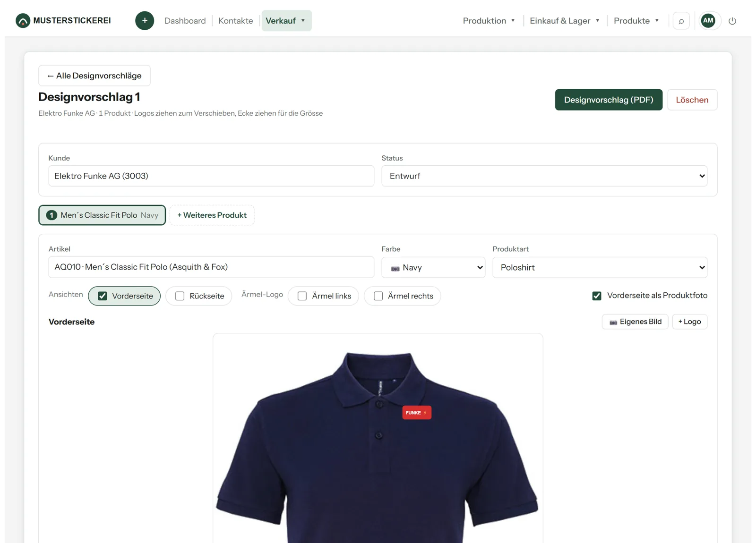Enable Ärmel rechts logo checkbox

(x=378, y=296)
